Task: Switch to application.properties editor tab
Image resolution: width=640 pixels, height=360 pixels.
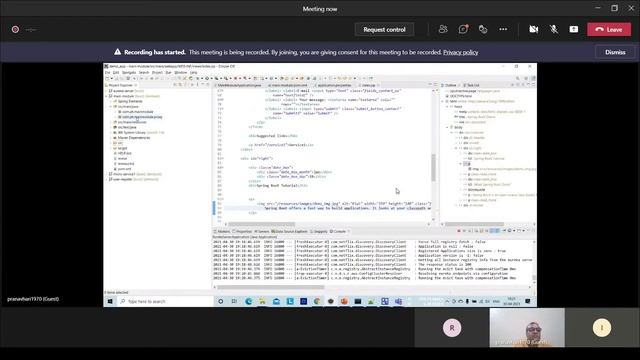Action: (333, 85)
